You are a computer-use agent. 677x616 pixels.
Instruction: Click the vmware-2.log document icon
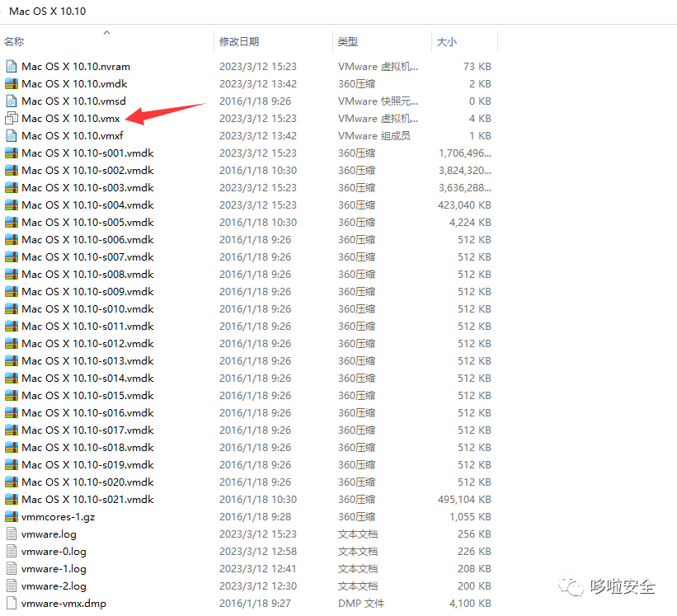12,585
